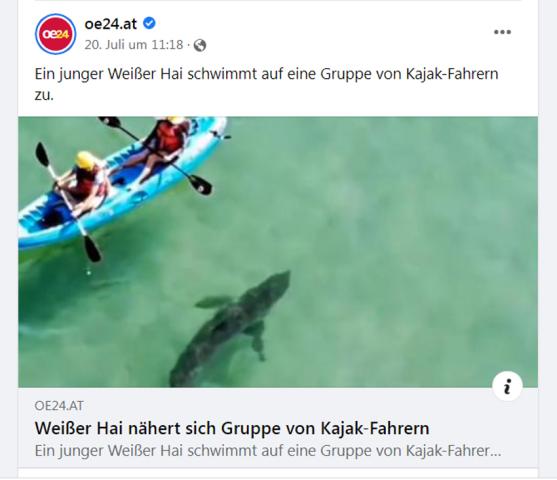
Task: Open the oe24 round profile logo
Action: pos(55,34)
